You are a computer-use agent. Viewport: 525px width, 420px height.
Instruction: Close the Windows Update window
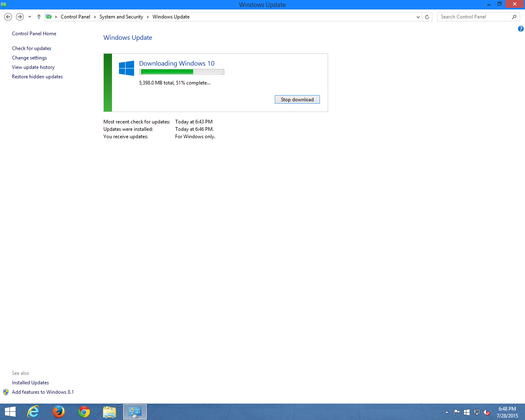coord(515,4)
